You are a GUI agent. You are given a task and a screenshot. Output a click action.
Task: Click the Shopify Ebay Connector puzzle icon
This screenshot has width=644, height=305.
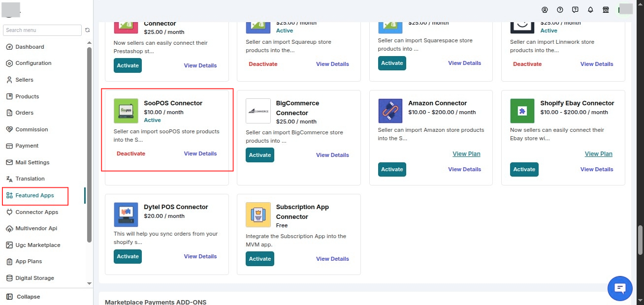tap(522, 111)
